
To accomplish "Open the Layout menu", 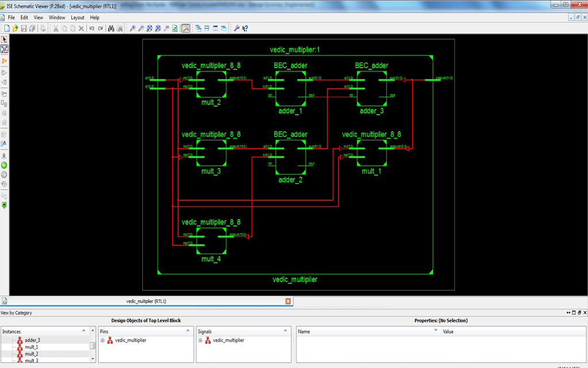I will pos(78,18).
